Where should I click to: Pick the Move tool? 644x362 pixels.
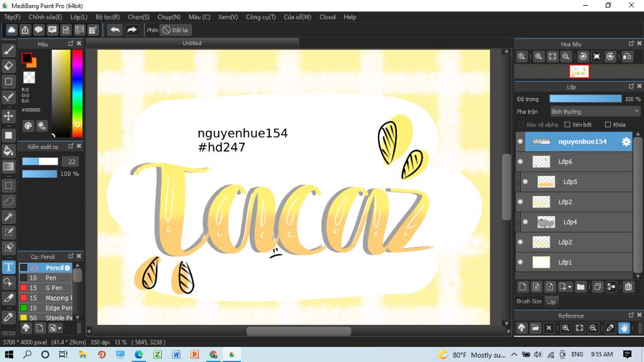[x=9, y=116]
